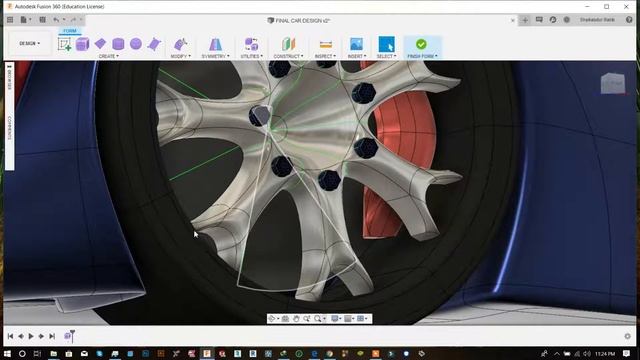
Task: Open the Orbit tool in navigation bar
Action: 272,318
